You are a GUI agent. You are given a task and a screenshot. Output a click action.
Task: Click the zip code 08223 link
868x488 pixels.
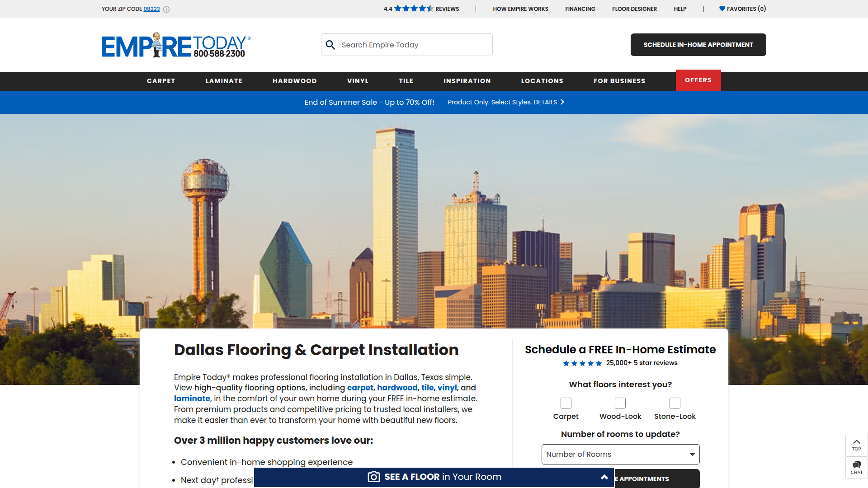[x=152, y=9]
